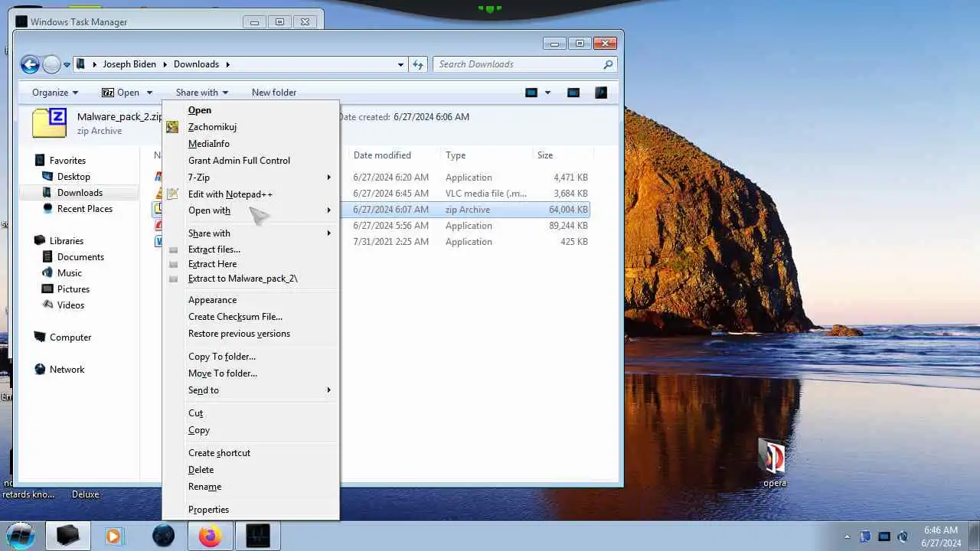Open the Windows Start orb
The width and height of the screenshot is (980, 551).
21,536
